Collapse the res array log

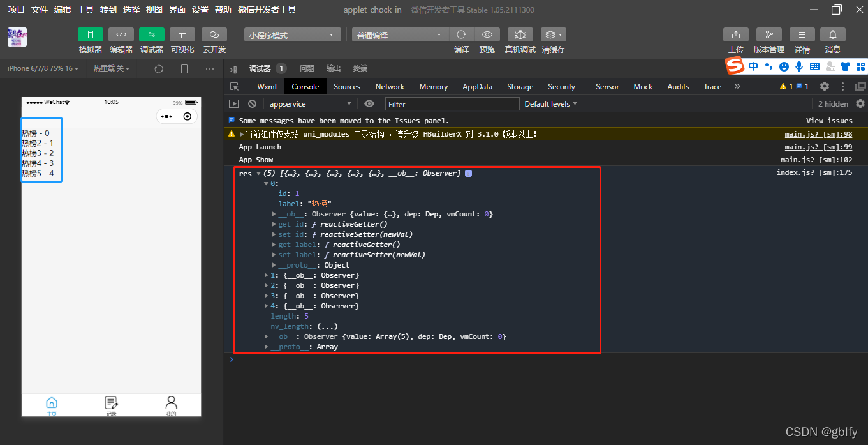[258, 174]
